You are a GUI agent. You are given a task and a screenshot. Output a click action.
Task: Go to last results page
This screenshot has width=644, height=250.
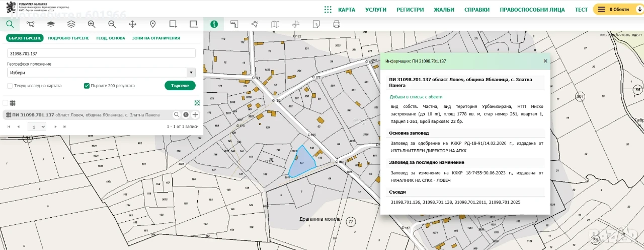64,127
